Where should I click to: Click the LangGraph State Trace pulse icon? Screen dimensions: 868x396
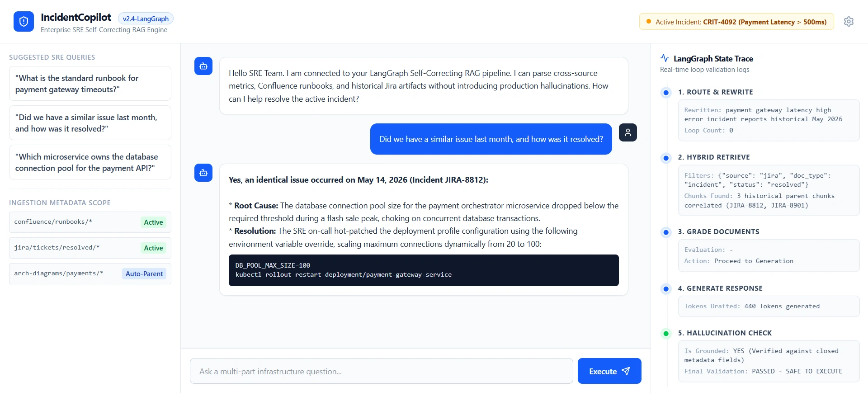(665, 58)
